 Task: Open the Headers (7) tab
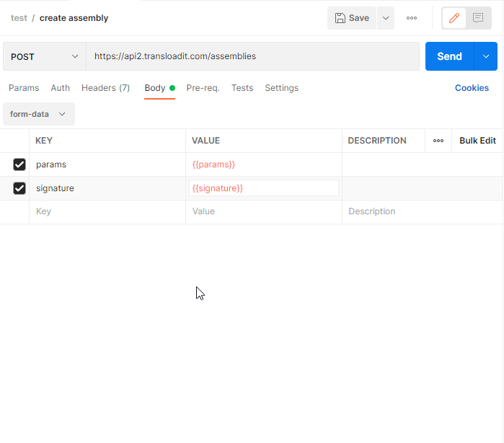pos(105,88)
